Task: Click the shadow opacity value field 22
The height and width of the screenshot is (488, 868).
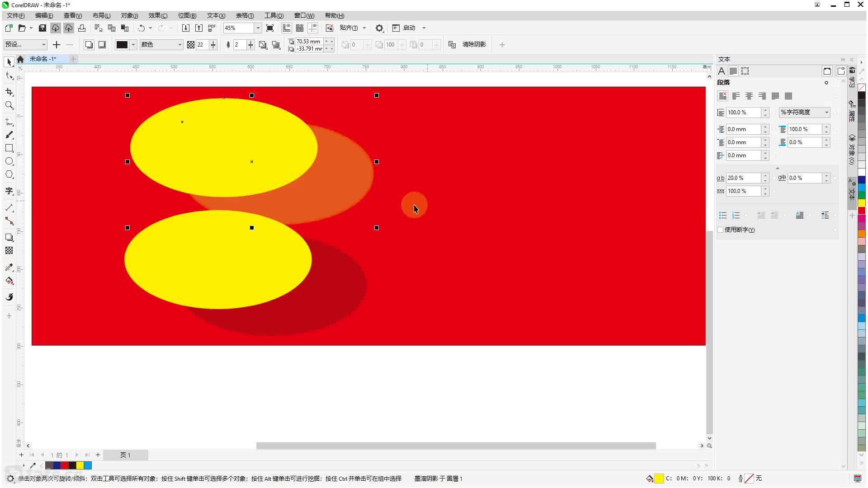Action: coord(202,44)
